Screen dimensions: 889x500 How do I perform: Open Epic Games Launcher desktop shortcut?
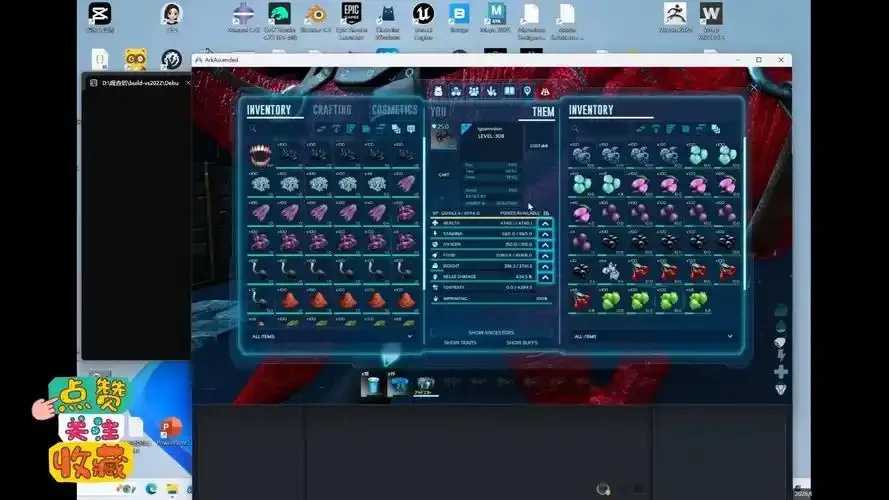352,20
